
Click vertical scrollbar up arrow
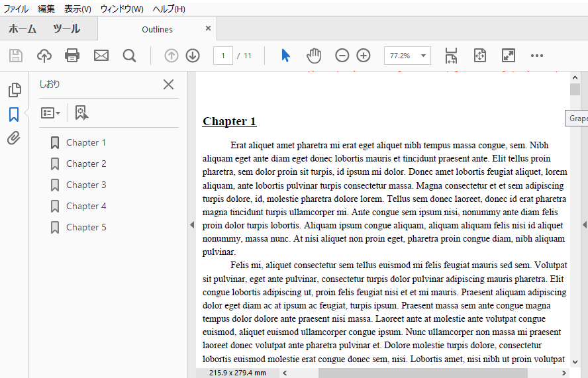575,77
